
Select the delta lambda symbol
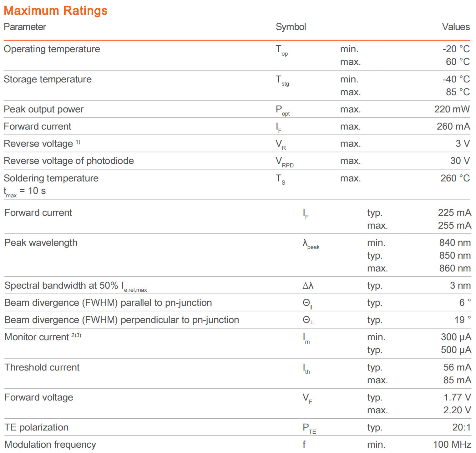tap(308, 286)
